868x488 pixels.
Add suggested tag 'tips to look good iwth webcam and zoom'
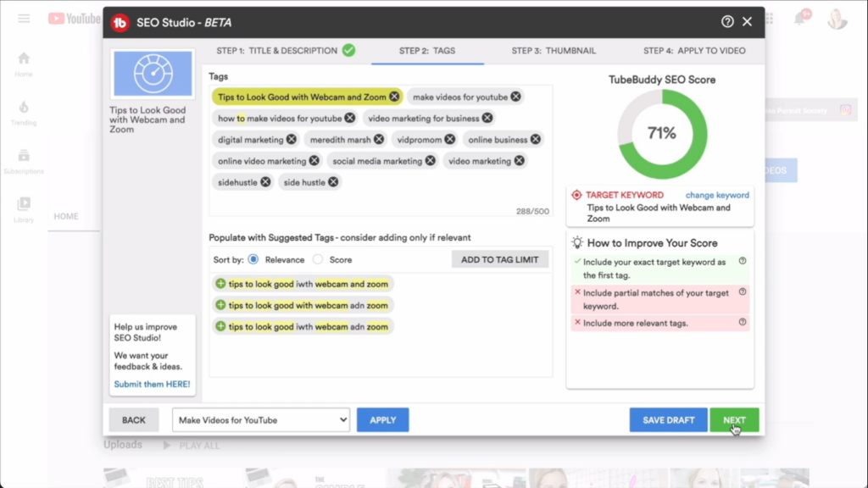220,284
